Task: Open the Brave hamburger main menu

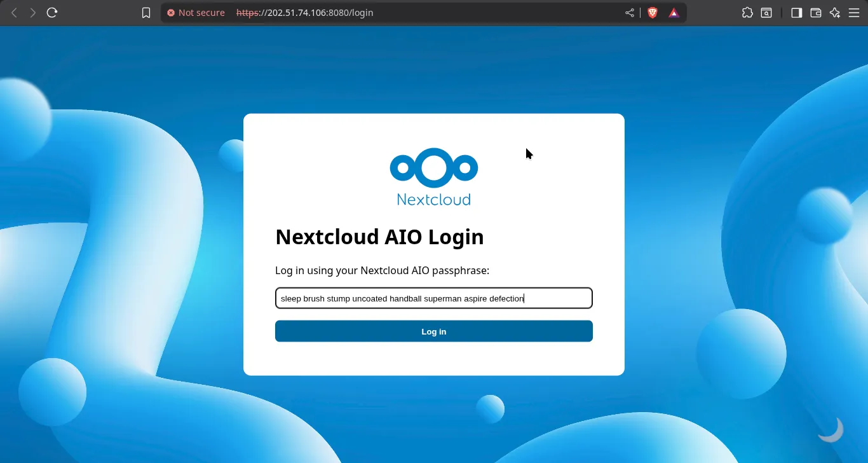Action: click(854, 13)
